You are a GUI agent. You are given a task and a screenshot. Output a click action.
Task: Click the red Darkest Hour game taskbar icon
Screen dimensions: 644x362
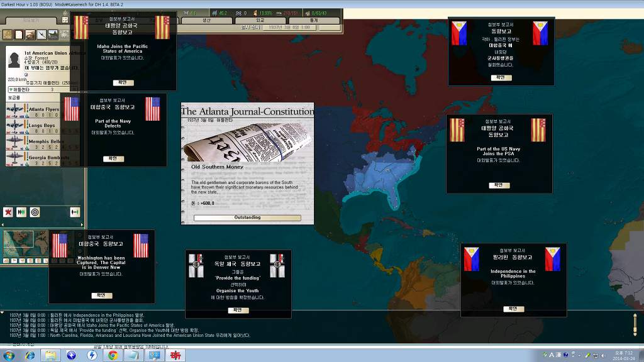(x=175, y=355)
